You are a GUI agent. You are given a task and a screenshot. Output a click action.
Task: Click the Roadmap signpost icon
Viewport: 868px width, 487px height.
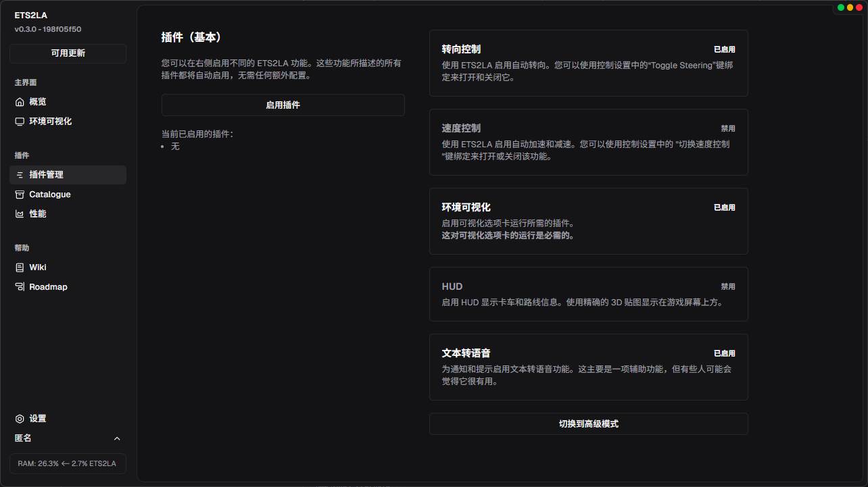coord(20,287)
